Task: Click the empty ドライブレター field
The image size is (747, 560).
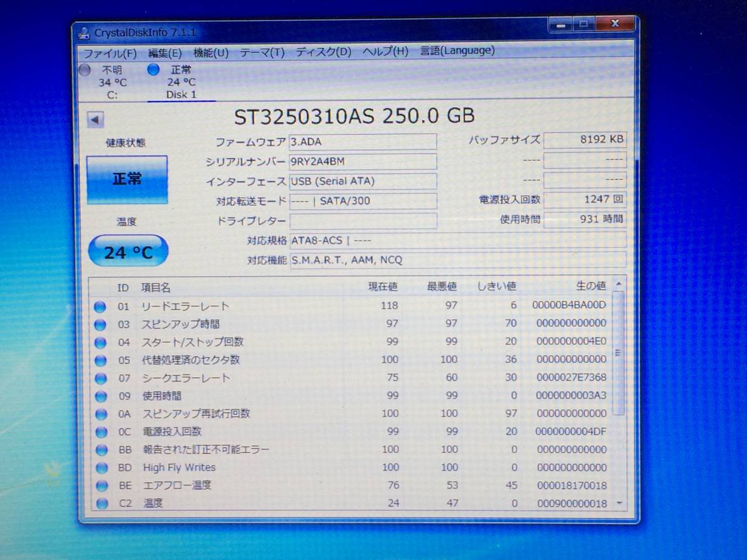Action: click(x=363, y=221)
